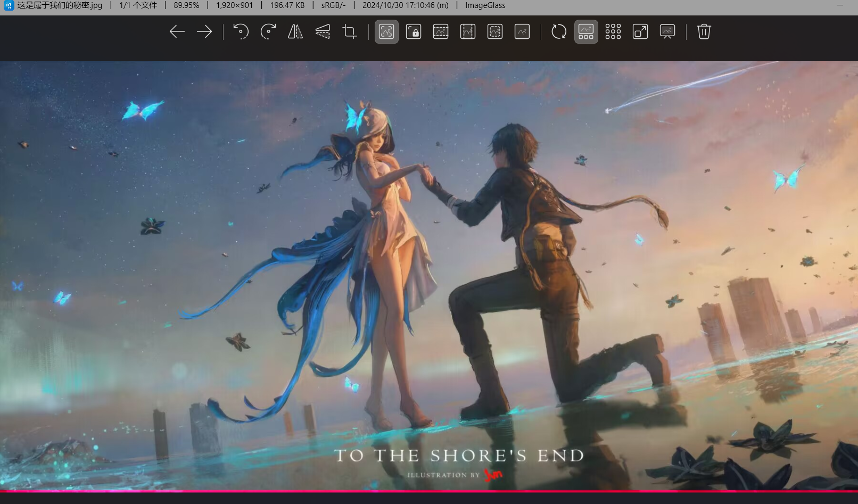The image size is (858, 504).
Task: Select Scale to fit zoom mode
Action: (x=495, y=32)
